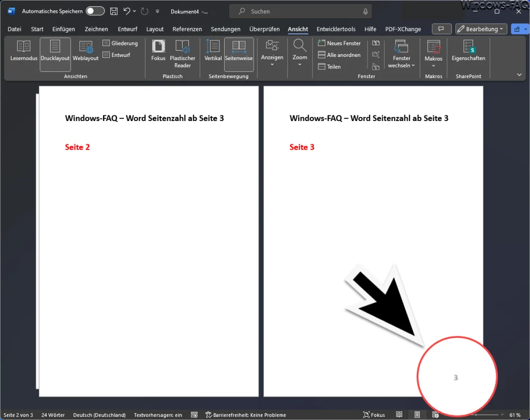Save document with the floppy disk icon

click(x=114, y=11)
